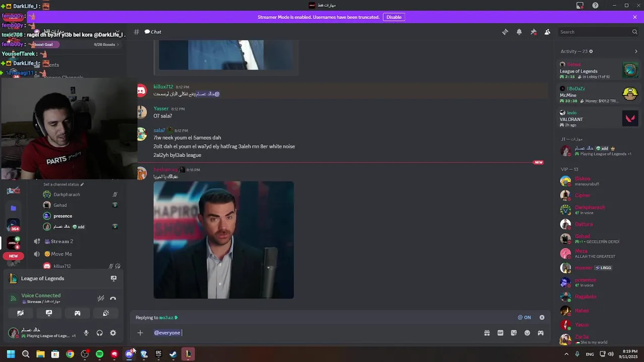This screenshot has width=644, height=362.
Task: Share your screen button in voice panel
Action: [x=49, y=313]
